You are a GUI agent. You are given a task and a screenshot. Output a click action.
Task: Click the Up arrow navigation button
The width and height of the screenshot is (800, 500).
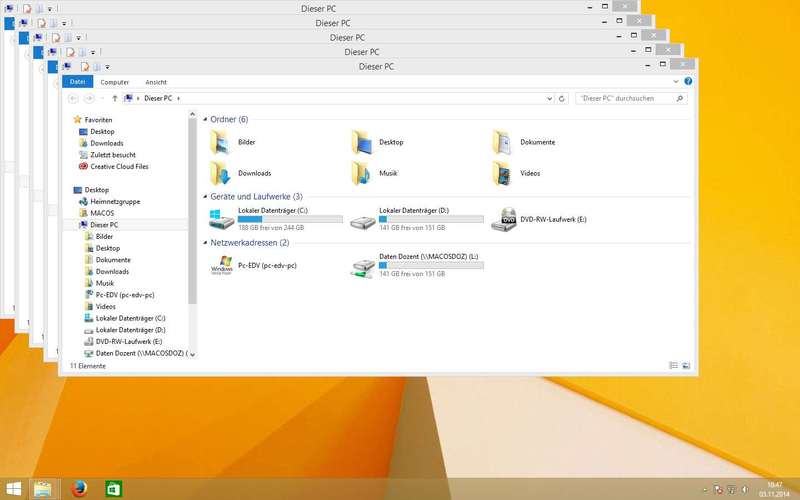pos(116,99)
